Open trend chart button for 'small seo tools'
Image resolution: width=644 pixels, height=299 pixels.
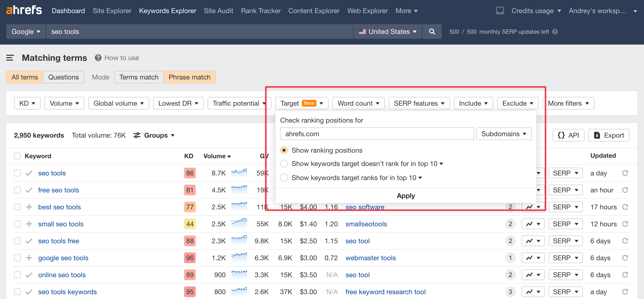(533, 224)
